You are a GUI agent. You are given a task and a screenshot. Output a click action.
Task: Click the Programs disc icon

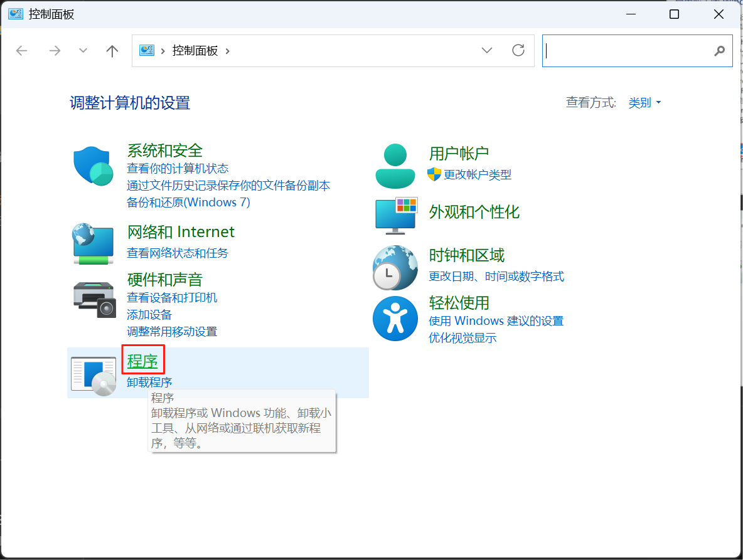tap(94, 376)
